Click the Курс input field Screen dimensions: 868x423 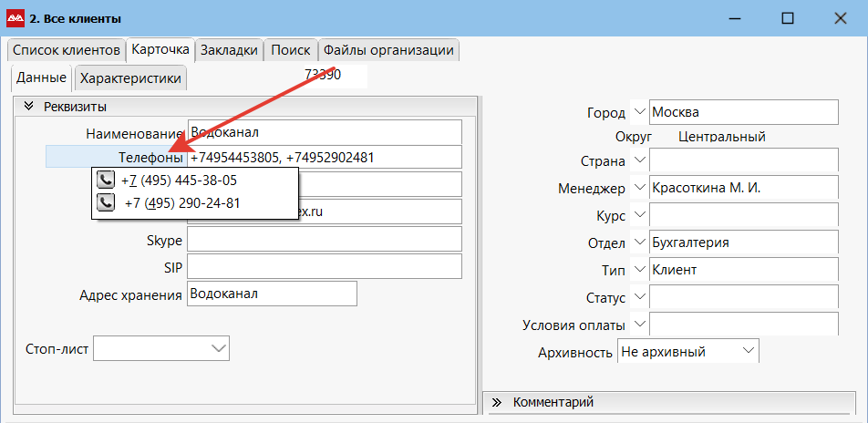(x=744, y=215)
